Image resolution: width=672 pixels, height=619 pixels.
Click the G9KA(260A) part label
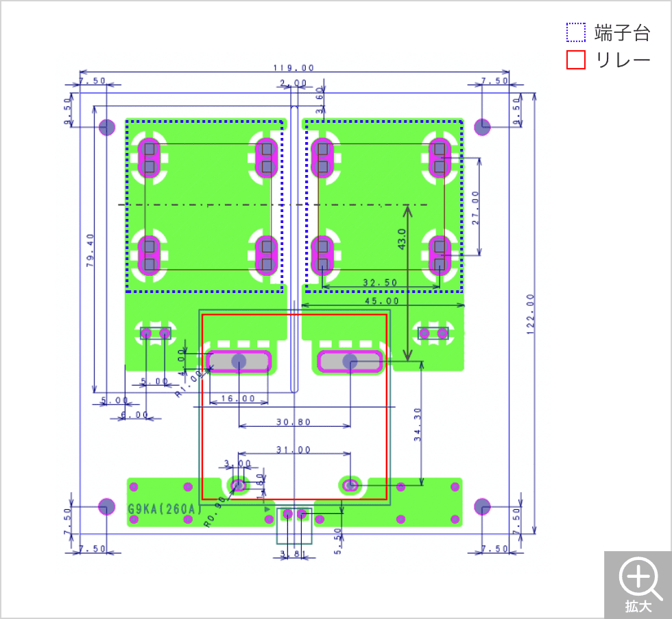click(165, 509)
